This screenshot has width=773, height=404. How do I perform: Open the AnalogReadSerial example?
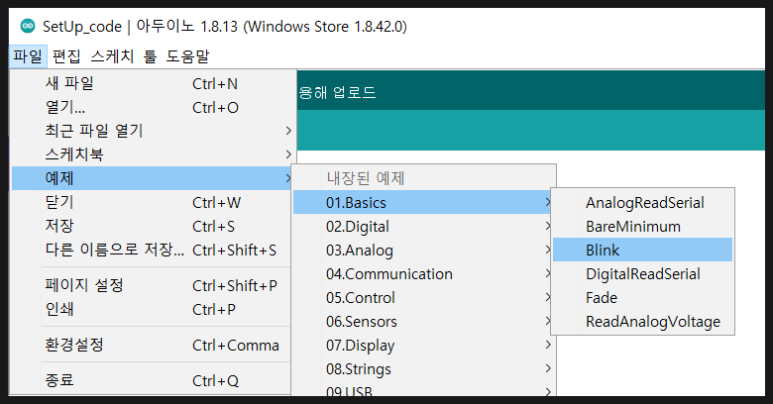point(642,202)
